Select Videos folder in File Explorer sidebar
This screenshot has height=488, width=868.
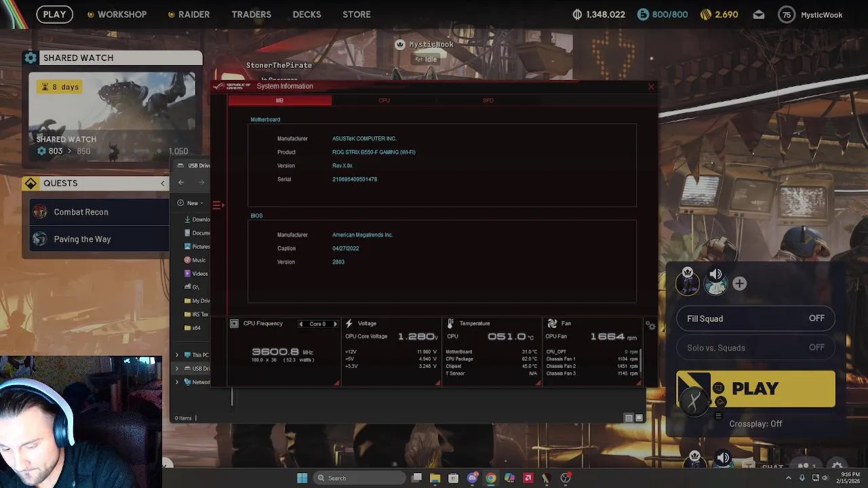(x=197, y=274)
